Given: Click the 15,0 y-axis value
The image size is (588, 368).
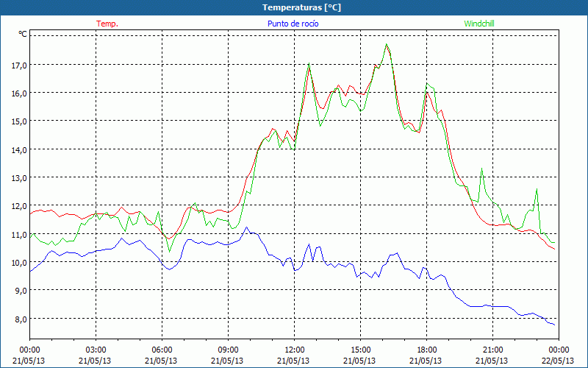Looking at the screenshot, I should coord(19,121).
